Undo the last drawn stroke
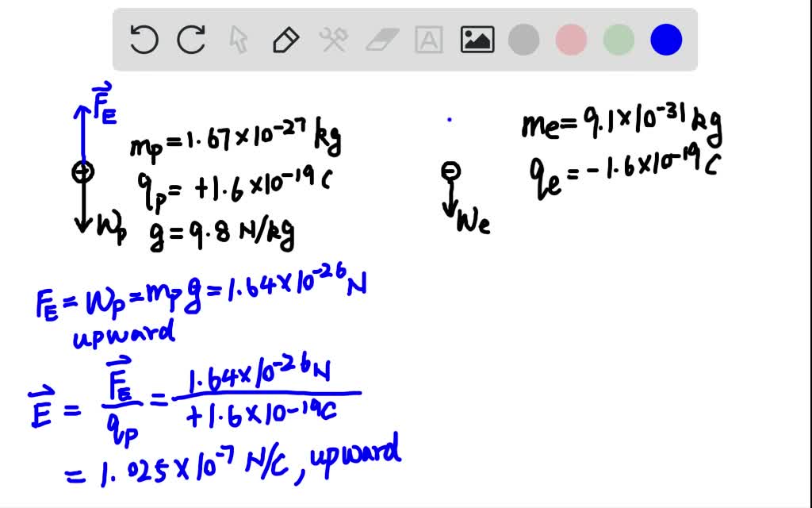The image size is (812, 508). pyautogui.click(x=143, y=38)
